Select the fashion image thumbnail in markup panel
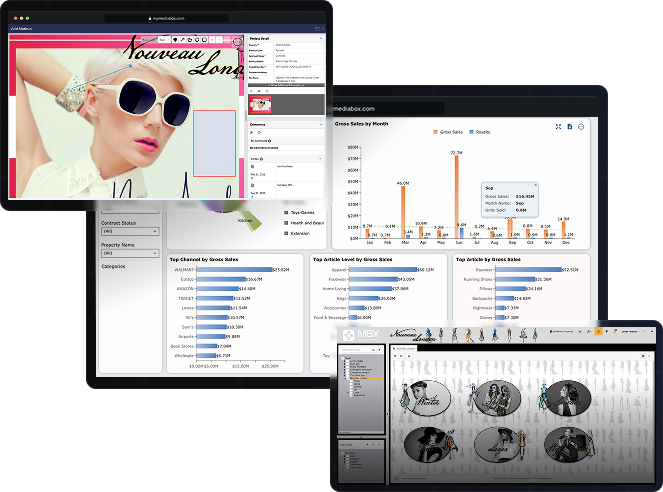The width and height of the screenshot is (663, 492). click(260, 104)
